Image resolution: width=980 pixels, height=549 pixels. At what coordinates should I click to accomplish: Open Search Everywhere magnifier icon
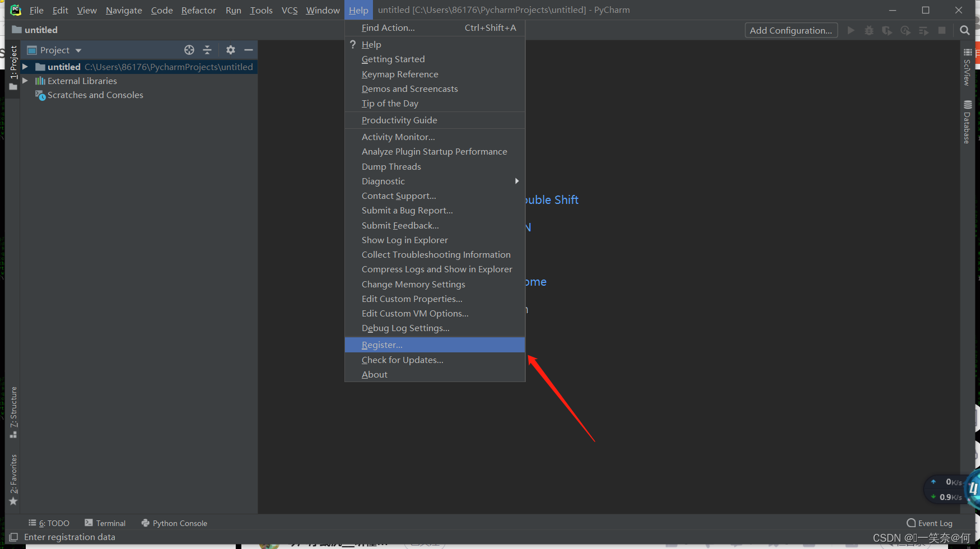(x=964, y=30)
